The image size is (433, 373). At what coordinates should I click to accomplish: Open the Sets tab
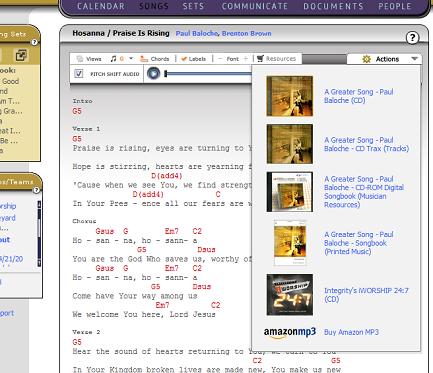pos(193,6)
